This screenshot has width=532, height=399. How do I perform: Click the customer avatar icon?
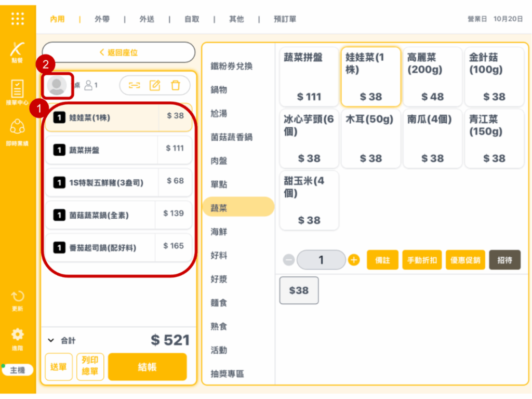click(57, 85)
